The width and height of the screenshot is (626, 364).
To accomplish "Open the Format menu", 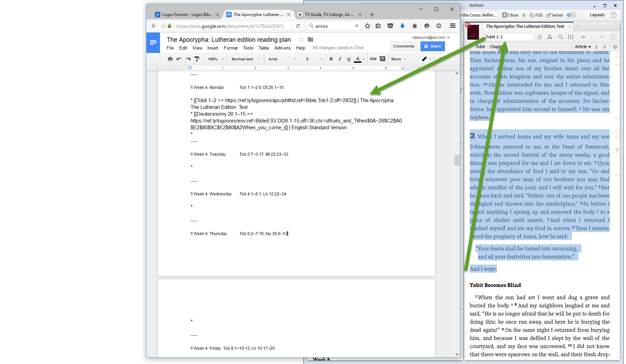I will 231,48.
